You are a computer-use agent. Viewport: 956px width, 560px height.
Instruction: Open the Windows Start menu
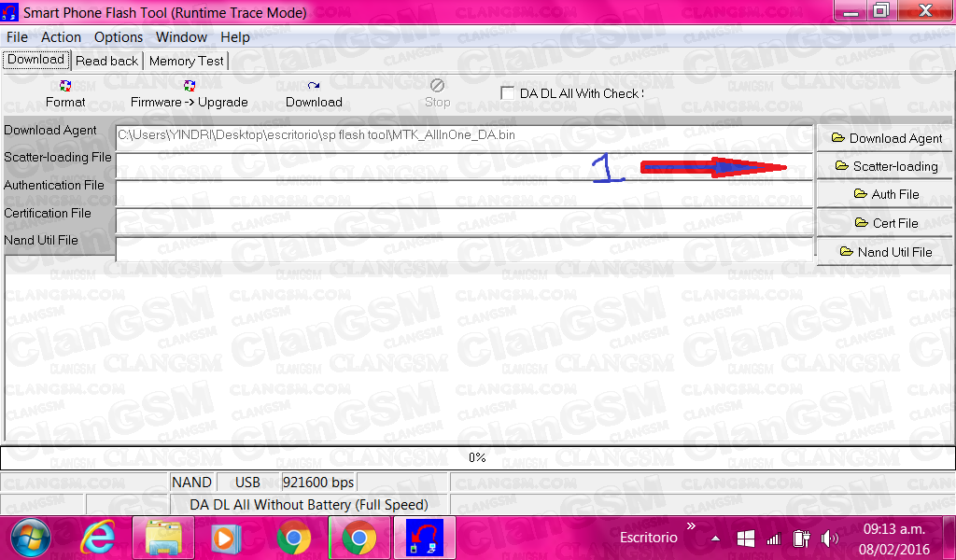click(x=31, y=539)
